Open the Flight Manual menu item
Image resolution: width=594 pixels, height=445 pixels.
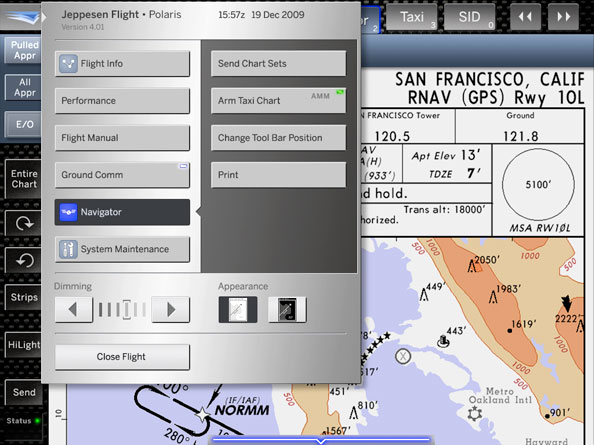pos(122,137)
